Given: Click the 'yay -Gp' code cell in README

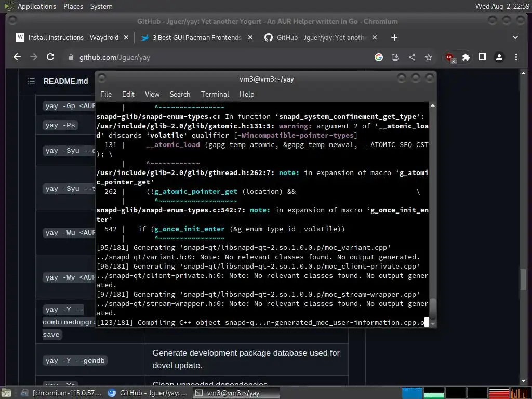Looking at the screenshot, I should (x=69, y=106).
